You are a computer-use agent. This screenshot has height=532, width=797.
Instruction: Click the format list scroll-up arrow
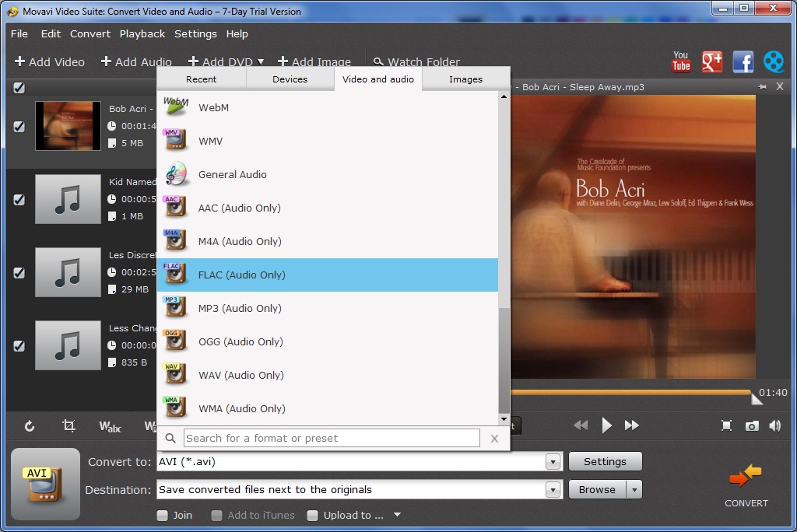pos(504,96)
